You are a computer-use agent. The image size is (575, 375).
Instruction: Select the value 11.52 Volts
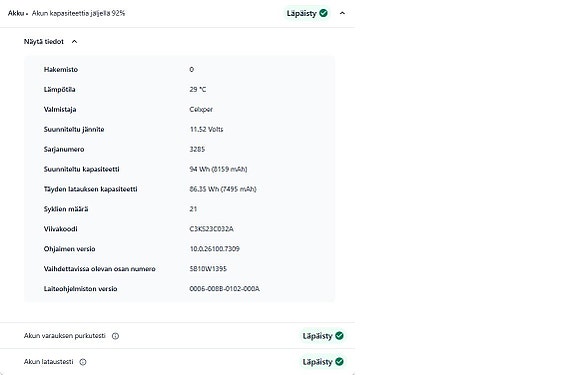point(206,129)
